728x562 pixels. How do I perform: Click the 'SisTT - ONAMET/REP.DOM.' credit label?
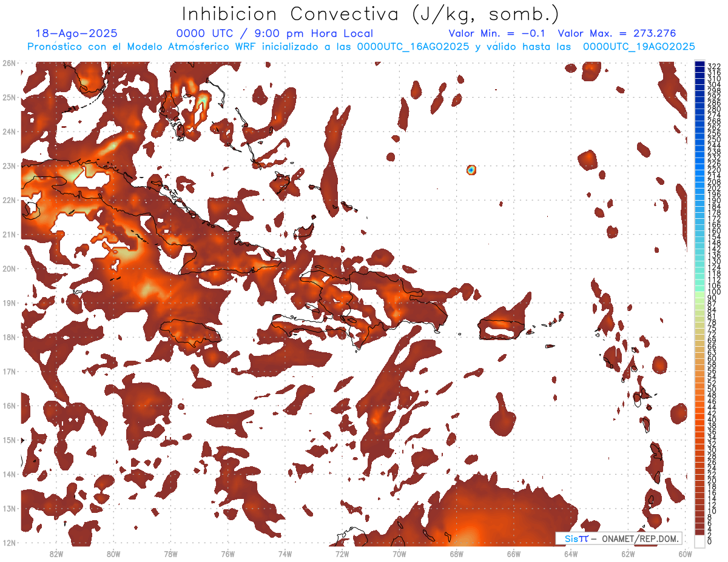[619, 538]
